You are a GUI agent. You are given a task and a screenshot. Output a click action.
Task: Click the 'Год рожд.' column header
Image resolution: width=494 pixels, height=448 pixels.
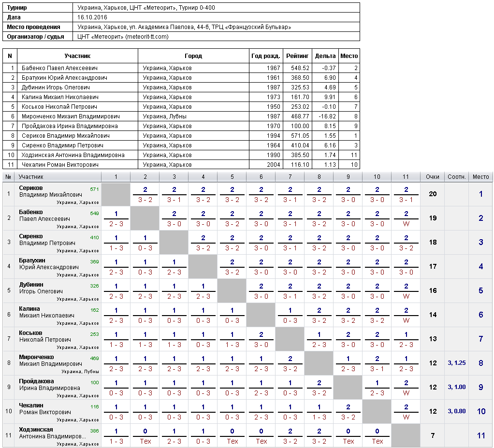(265, 56)
